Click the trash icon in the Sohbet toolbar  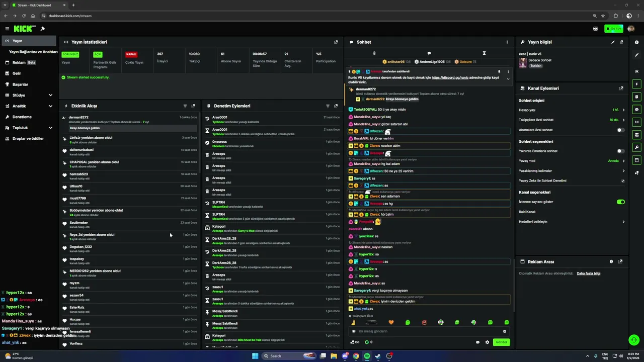(x=374, y=53)
